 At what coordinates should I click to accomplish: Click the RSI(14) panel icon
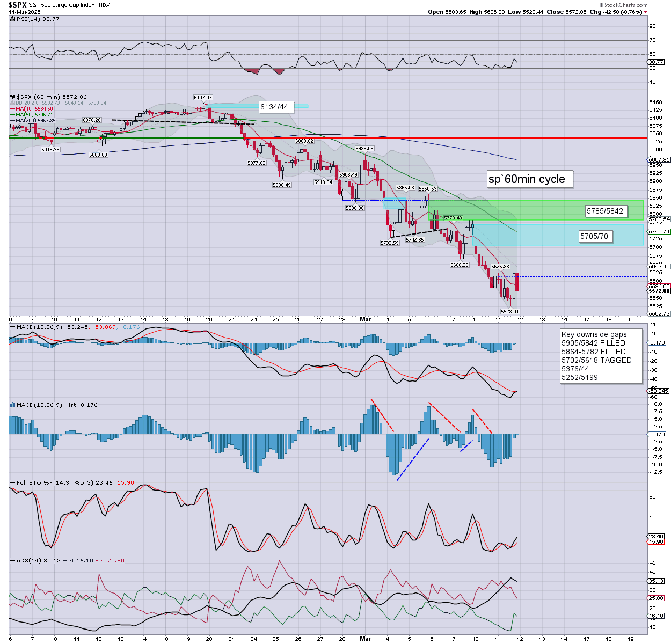click(12, 19)
